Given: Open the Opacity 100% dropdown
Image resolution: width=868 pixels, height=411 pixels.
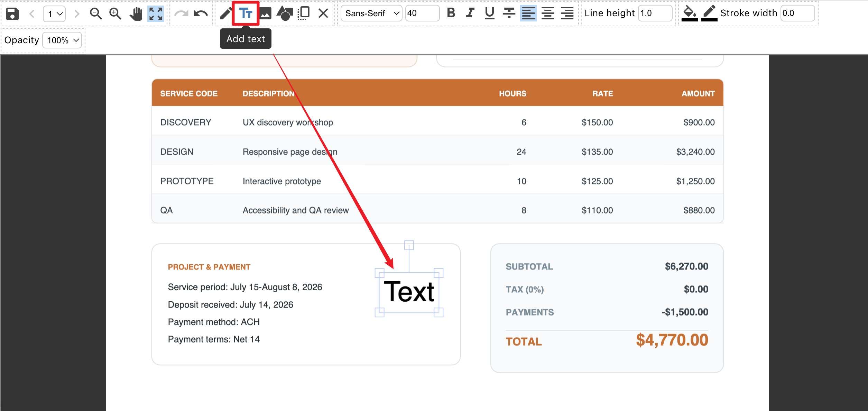Looking at the screenshot, I should coord(62,40).
